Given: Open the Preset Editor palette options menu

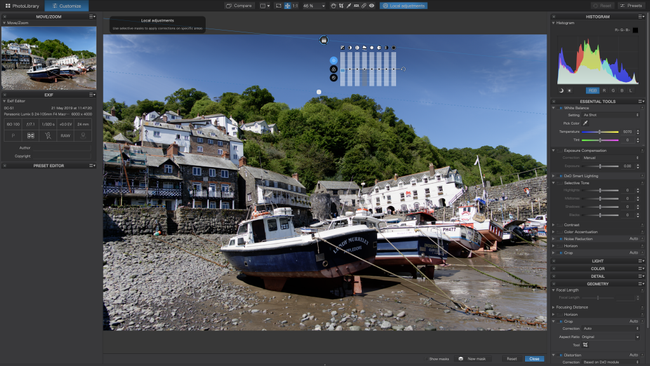Looking at the screenshot, I should point(92,165).
